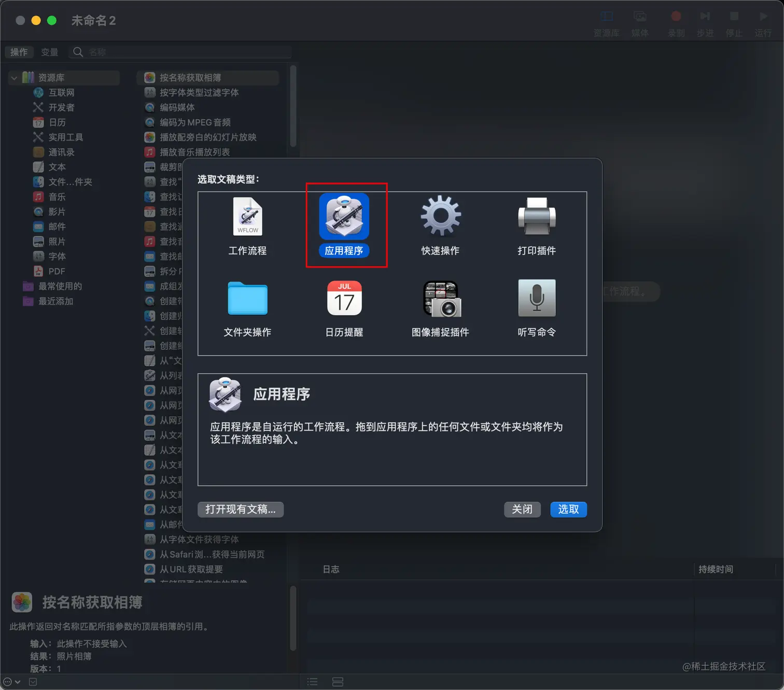Click the 选取 button
The height and width of the screenshot is (690, 784).
click(568, 510)
